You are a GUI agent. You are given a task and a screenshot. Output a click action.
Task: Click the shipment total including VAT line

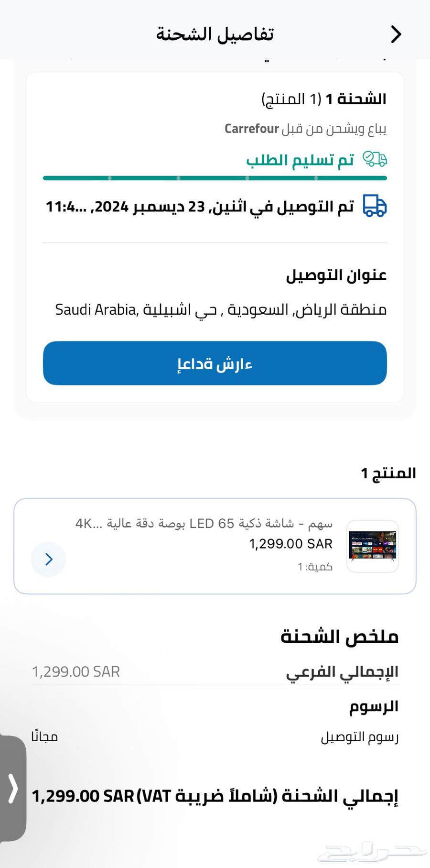[215, 796]
